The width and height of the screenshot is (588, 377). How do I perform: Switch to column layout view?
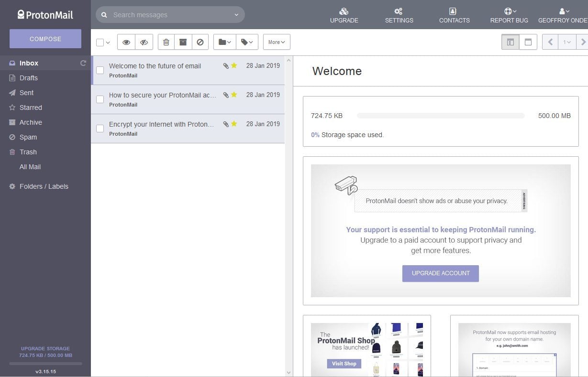pyautogui.click(x=510, y=42)
